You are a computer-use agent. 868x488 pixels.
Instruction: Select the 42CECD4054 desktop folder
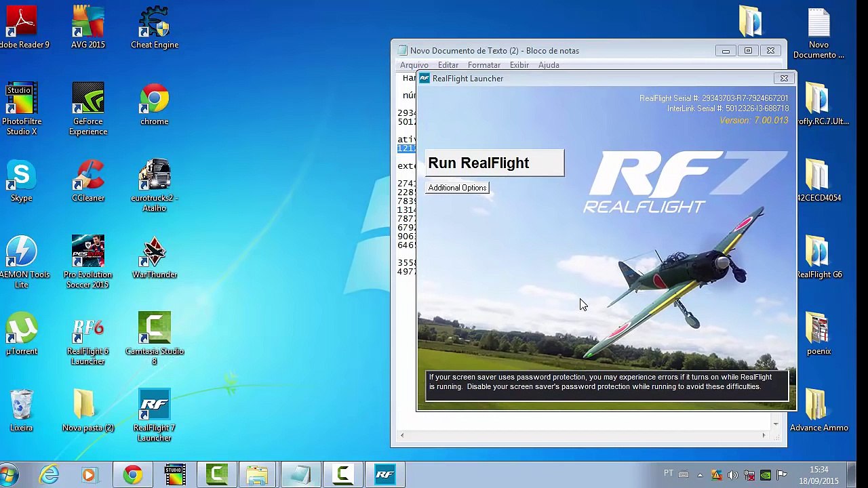coord(819,182)
